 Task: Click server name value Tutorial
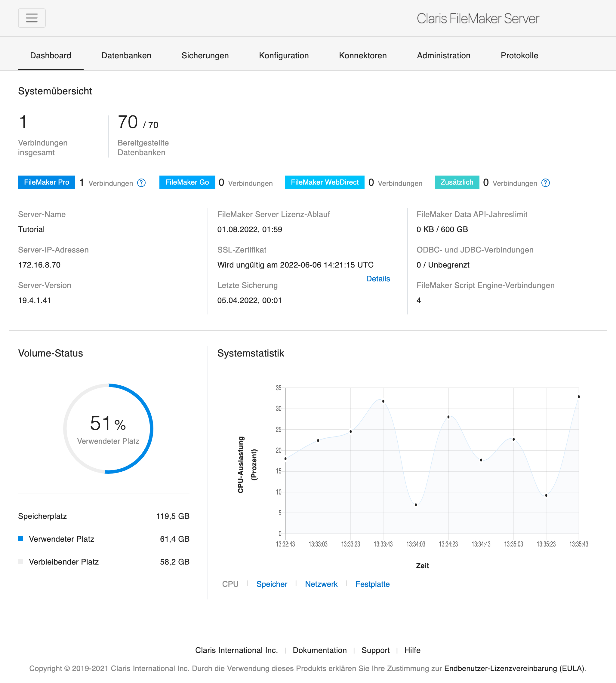[x=32, y=229]
